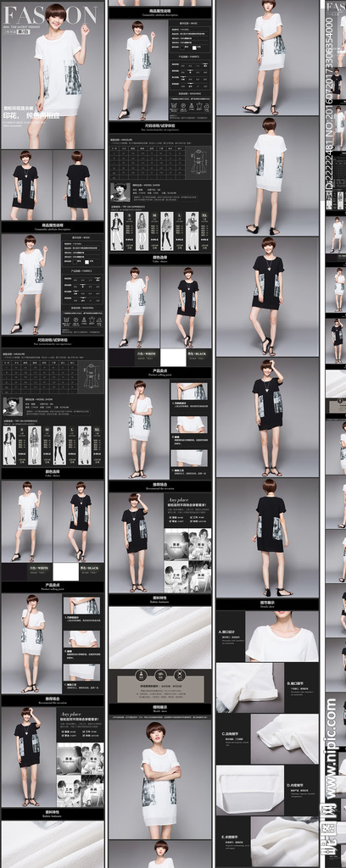
Task: Choose the 黑色·BLACK label in second column
Action: (x=198, y=352)
